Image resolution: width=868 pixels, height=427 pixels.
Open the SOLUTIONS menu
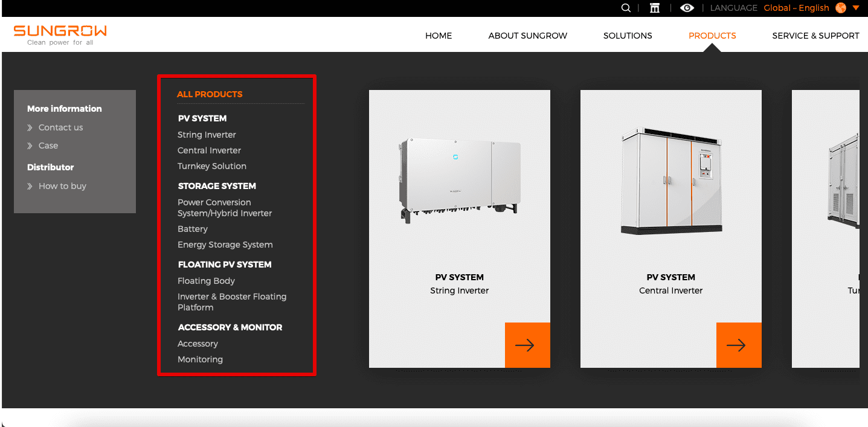628,36
